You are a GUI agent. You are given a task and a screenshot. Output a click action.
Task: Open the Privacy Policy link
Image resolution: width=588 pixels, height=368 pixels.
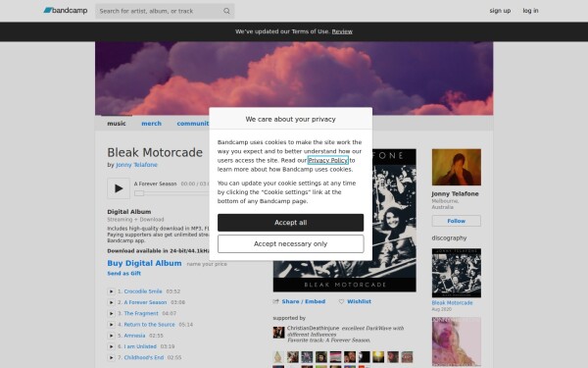(328, 160)
